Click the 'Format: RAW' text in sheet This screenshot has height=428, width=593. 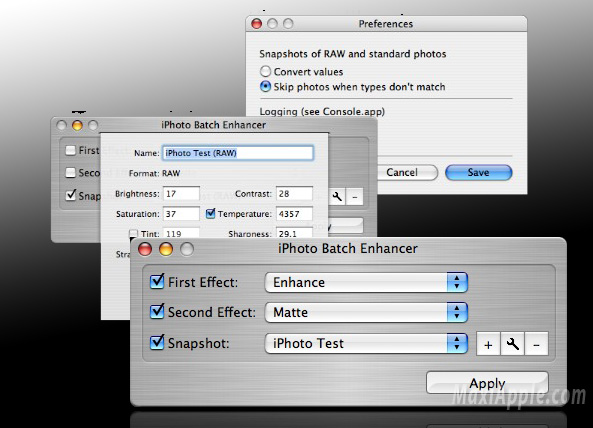point(154,173)
